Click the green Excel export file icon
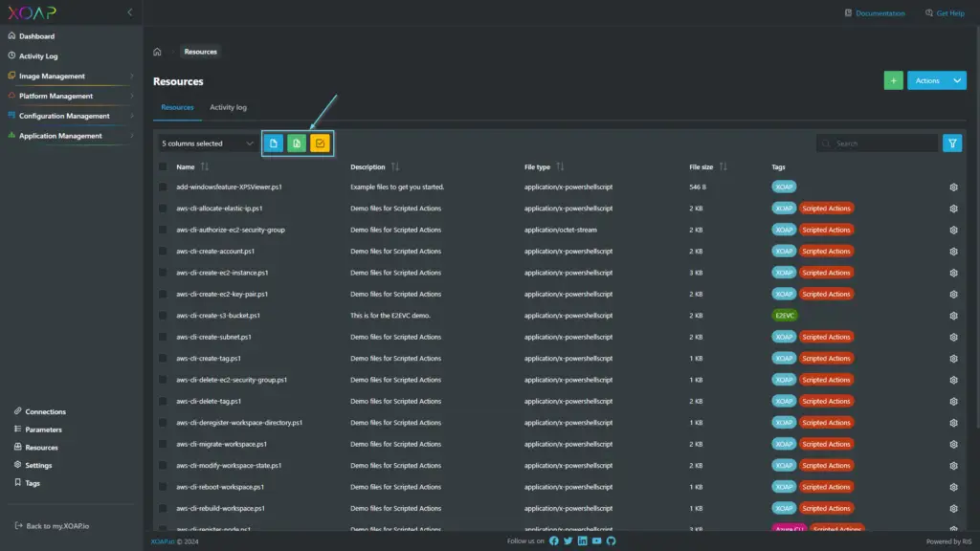This screenshot has height=551, width=980. 297,143
